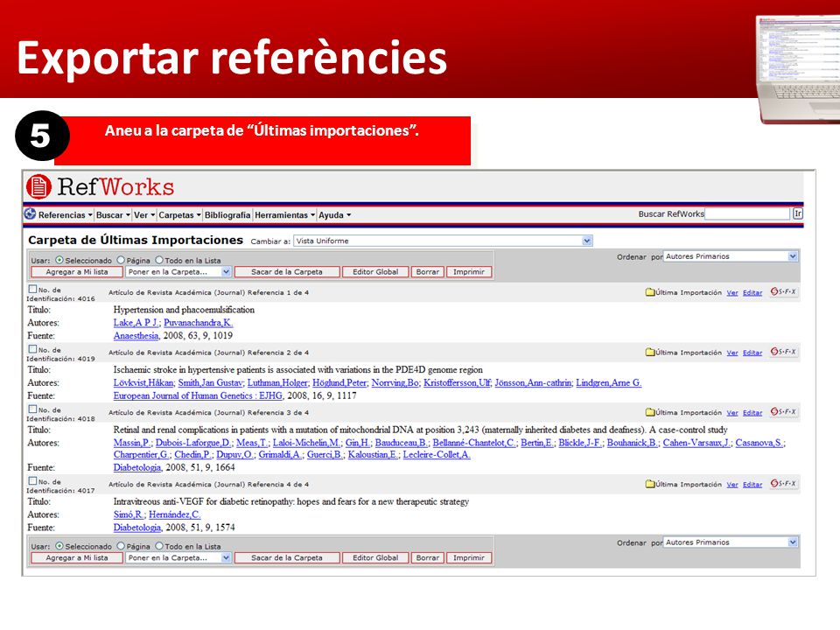840x630 pixels.
Task: Open SFX link for Ischaemic stroke reference
Action: [x=783, y=352]
